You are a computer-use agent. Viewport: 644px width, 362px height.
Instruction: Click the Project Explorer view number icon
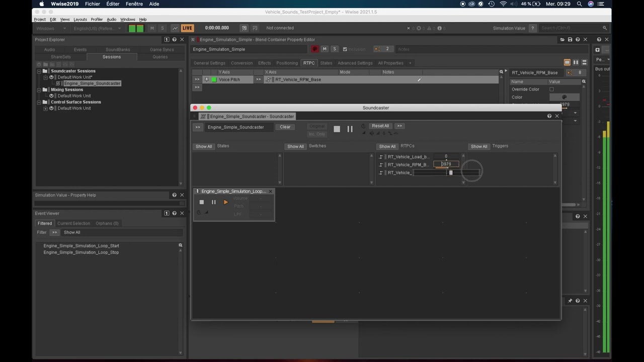pos(167,40)
